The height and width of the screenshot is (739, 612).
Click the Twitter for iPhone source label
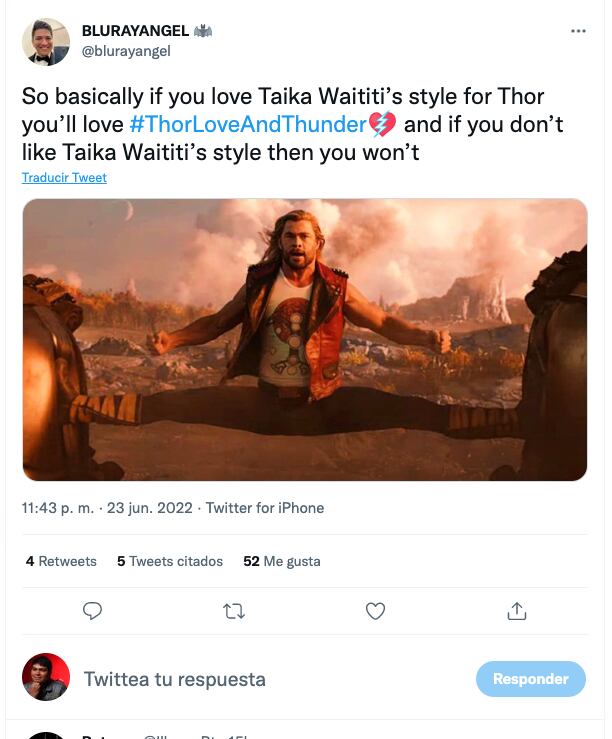pyautogui.click(x=265, y=508)
